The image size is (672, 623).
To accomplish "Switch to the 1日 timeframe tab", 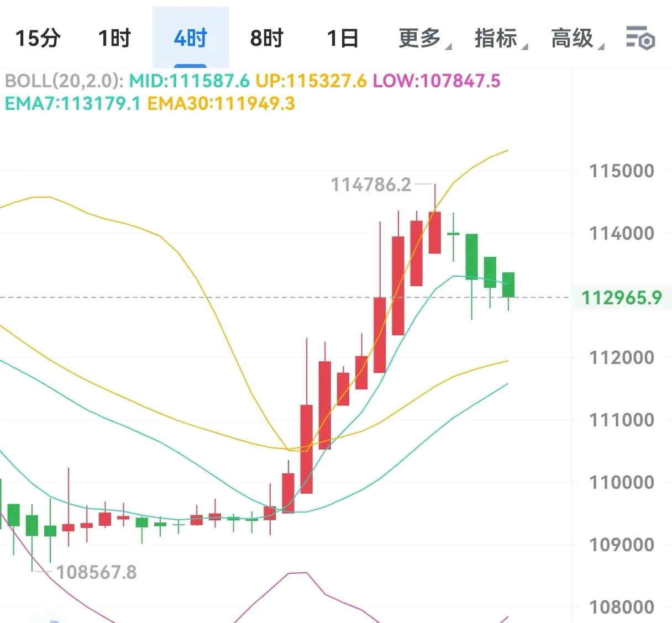I will (343, 38).
